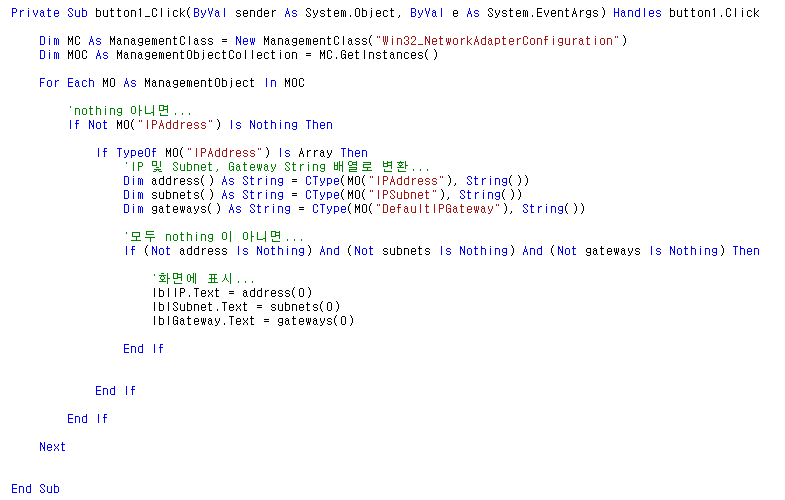Click the ManagementObjectCollection type name

point(207,55)
